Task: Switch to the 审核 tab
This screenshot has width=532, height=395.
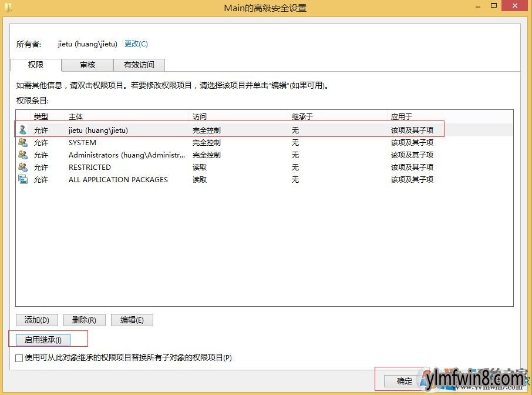Action: [x=87, y=65]
